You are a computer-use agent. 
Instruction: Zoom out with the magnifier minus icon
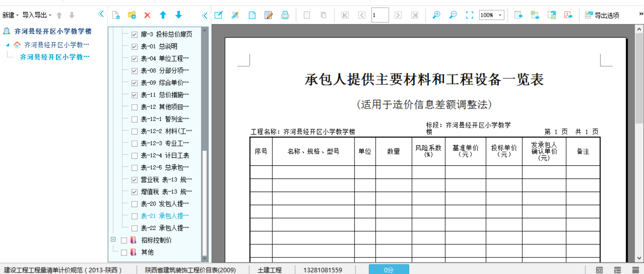(x=453, y=15)
